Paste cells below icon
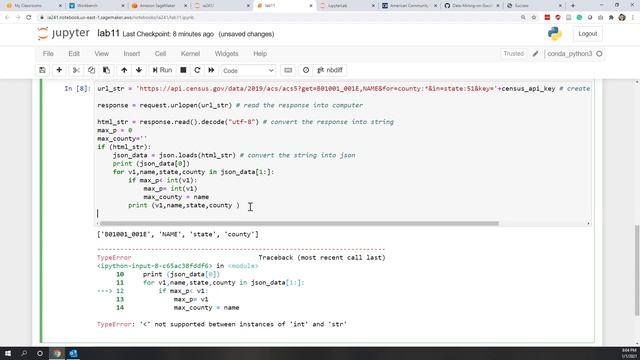Image resolution: width=640 pixels, height=360 pixels. point(107,70)
